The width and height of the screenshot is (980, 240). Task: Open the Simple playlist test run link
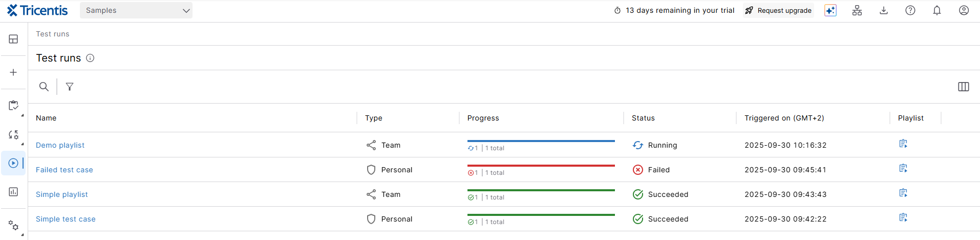pos(61,194)
